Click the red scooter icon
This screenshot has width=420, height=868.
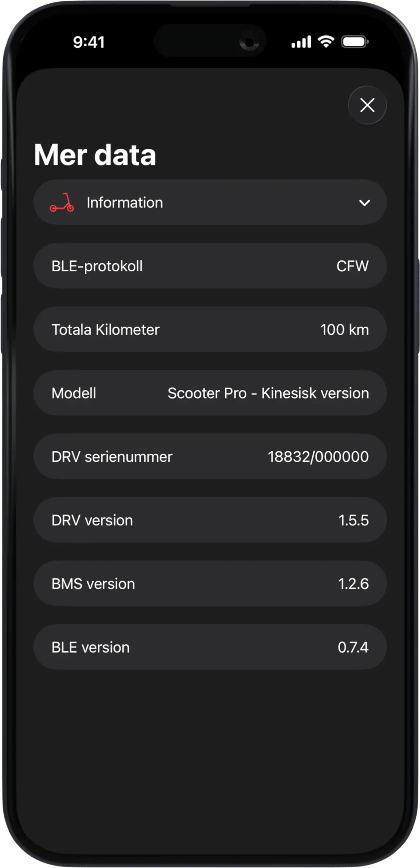(x=62, y=203)
